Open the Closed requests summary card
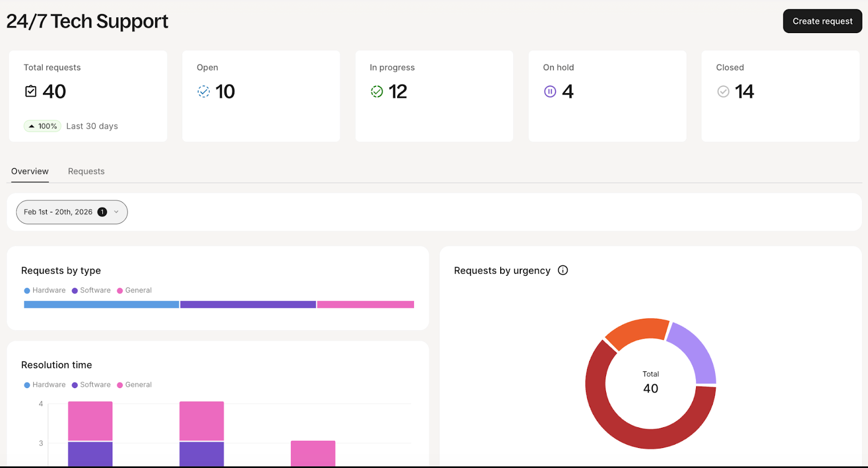868x468 pixels. (x=780, y=96)
